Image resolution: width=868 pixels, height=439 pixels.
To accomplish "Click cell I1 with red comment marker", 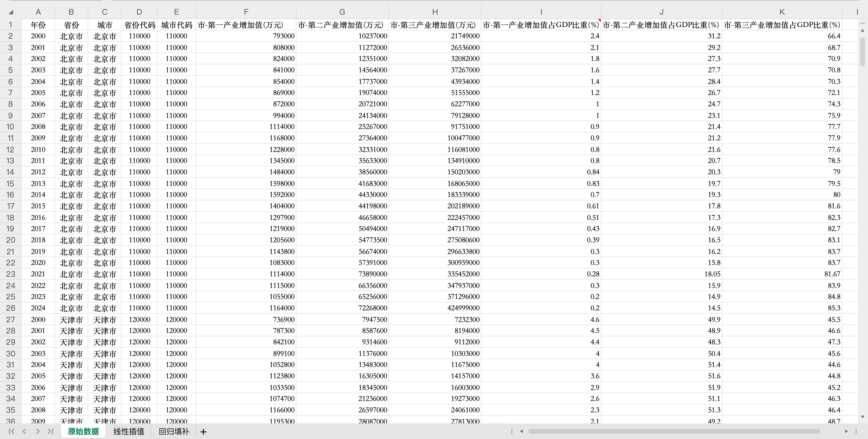I will [x=540, y=25].
